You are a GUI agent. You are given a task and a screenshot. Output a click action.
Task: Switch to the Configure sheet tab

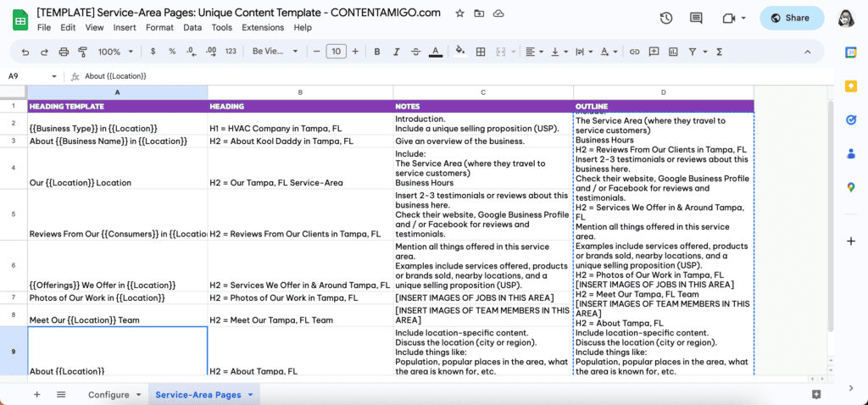coord(108,395)
